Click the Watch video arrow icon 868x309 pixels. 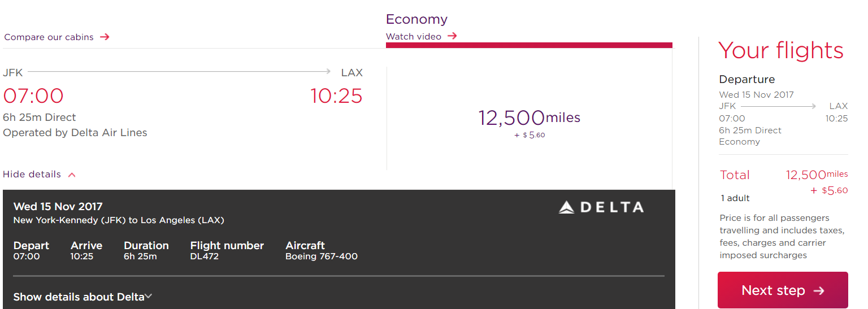pyautogui.click(x=452, y=36)
